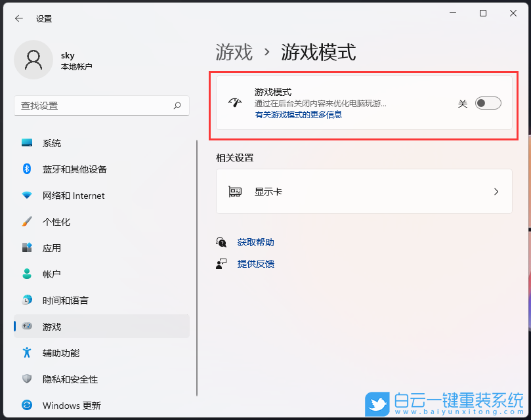
Task: Select the 系统 (System) icon in sidebar
Action: 26,142
